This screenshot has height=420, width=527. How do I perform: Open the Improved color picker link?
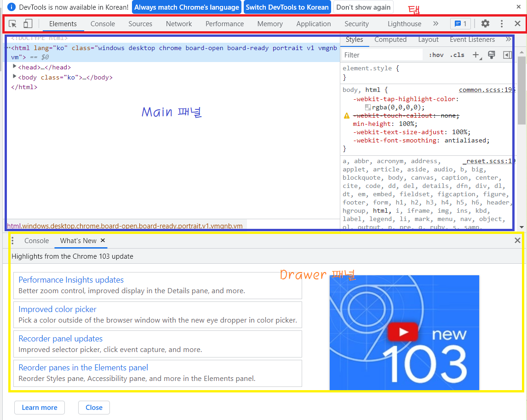tap(57, 309)
